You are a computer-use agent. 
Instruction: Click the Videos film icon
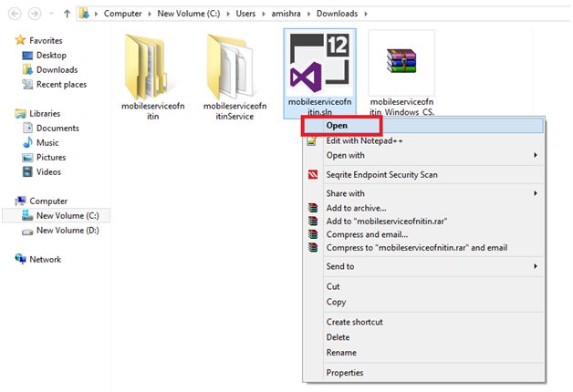[x=27, y=171]
